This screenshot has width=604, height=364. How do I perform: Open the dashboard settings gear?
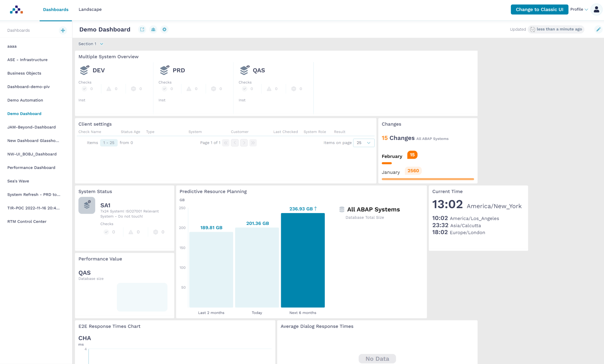[164, 29]
